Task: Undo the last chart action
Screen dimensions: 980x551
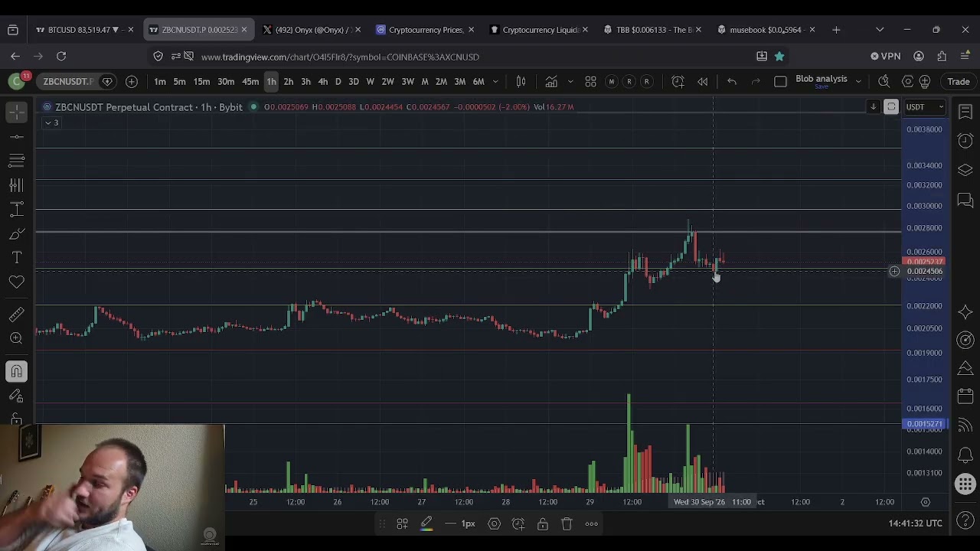Action: pyautogui.click(x=731, y=81)
